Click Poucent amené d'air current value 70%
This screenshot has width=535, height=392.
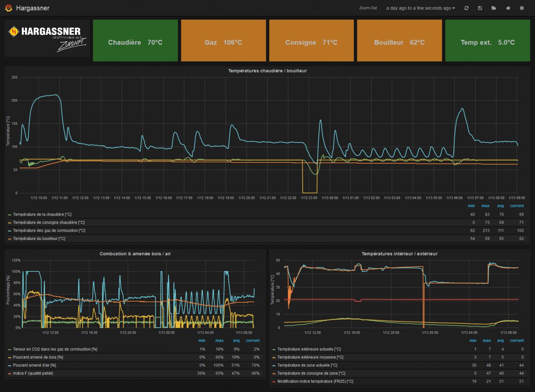[255, 365]
